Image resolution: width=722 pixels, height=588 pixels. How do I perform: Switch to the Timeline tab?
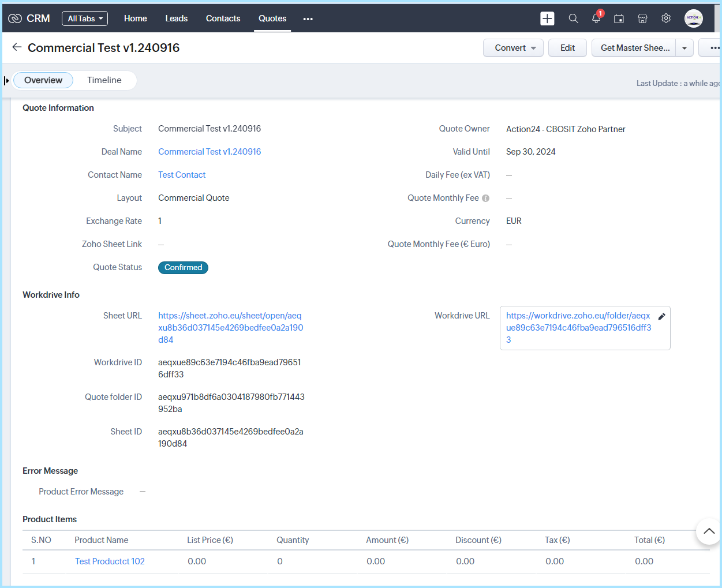[x=104, y=80]
